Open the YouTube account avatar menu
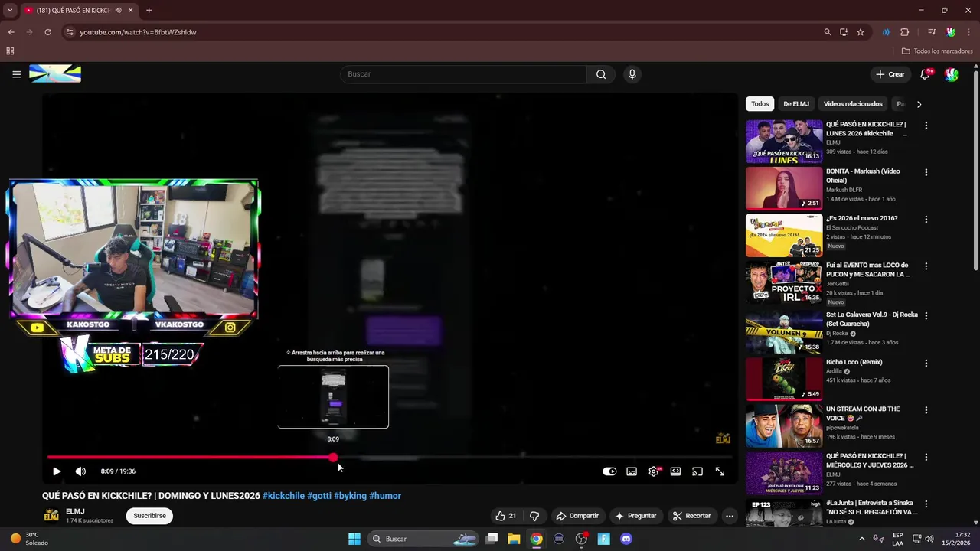980x551 pixels. pos(951,74)
